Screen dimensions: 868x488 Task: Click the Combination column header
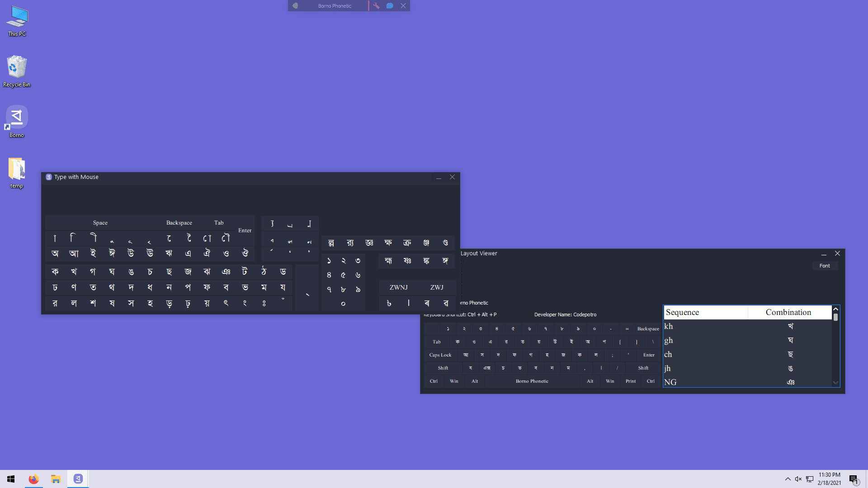click(x=789, y=312)
